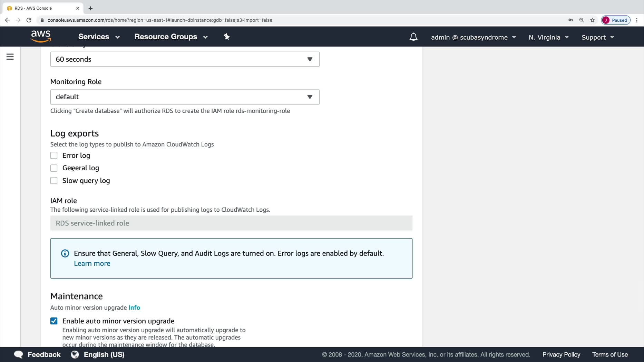Image resolution: width=644 pixels, height=362 pixels.
Task: Click the Learn more link
Action: click(92, 263)
